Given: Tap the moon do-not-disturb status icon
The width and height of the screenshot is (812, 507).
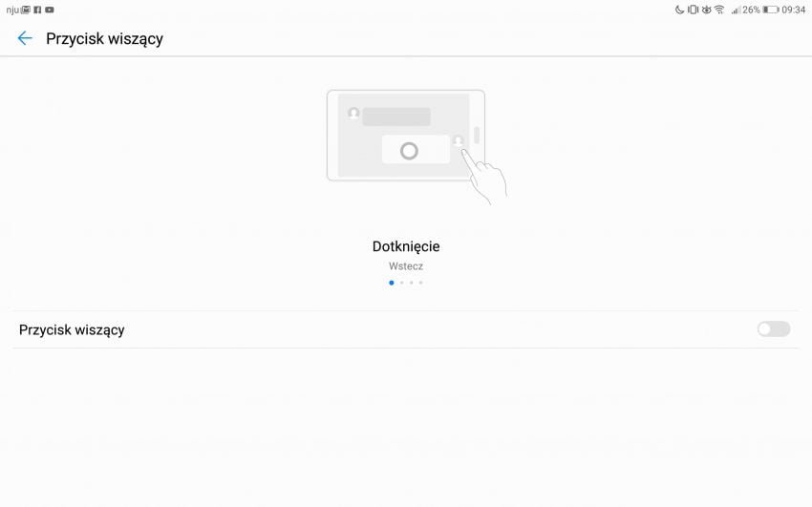Looking at the screenshot, I should 679,10.
